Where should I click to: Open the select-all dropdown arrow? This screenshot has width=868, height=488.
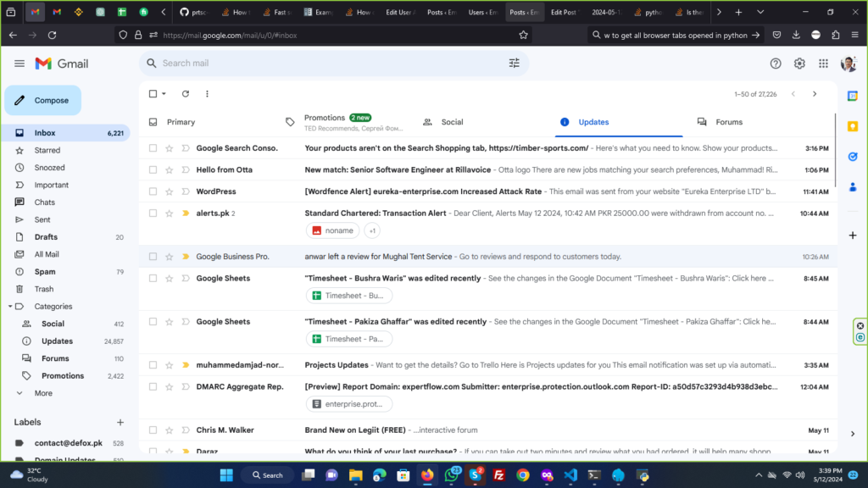(x=164, y=94)
